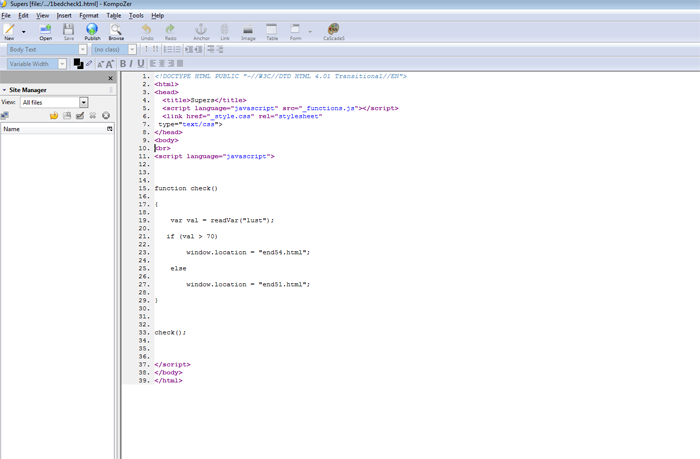Click the Site Manager edit sites icon
The width and height of the screenshot is (700, 459).
pyautogui.click(x=5, y=116)
